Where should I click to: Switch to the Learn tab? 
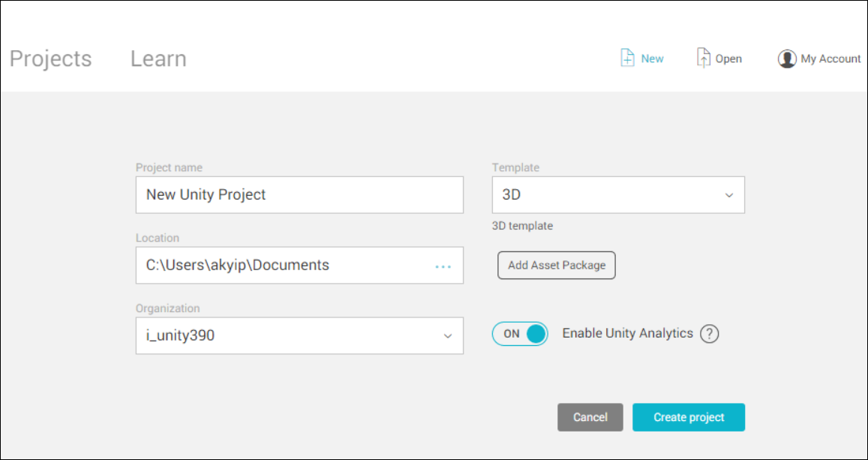(158, 59)
